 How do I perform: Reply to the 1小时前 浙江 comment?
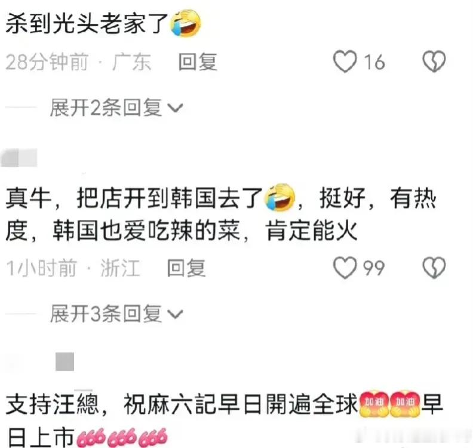click(x=186, y=268)
